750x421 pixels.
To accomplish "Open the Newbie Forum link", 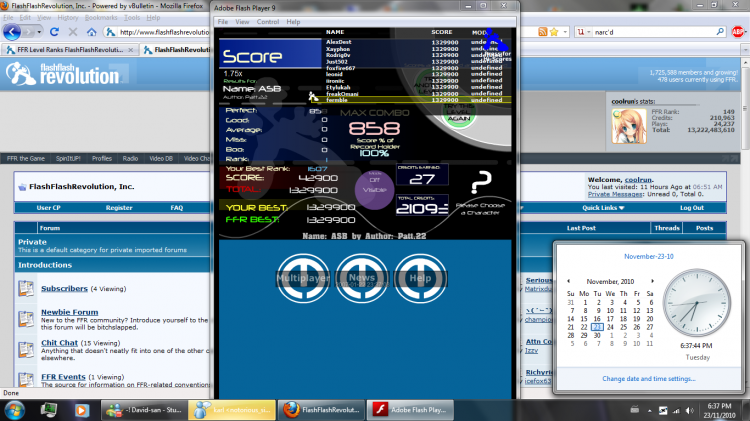I will coord(69,312).
